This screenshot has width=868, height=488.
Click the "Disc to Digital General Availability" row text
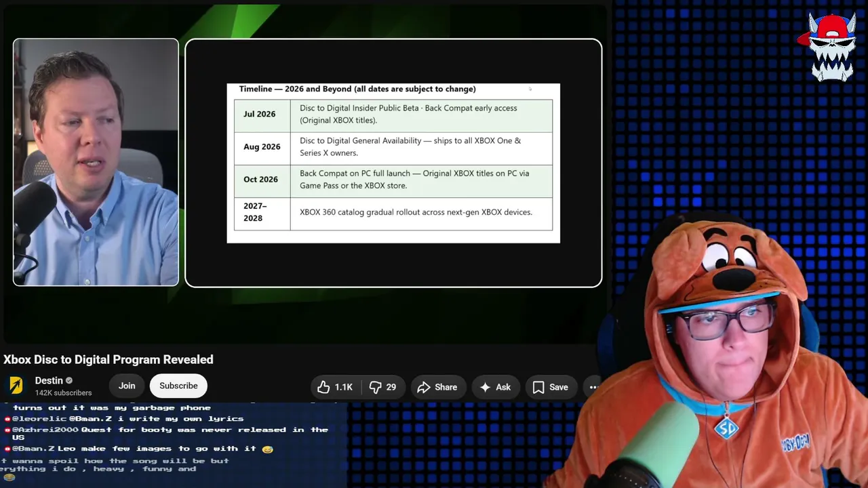tap(410, 146)
